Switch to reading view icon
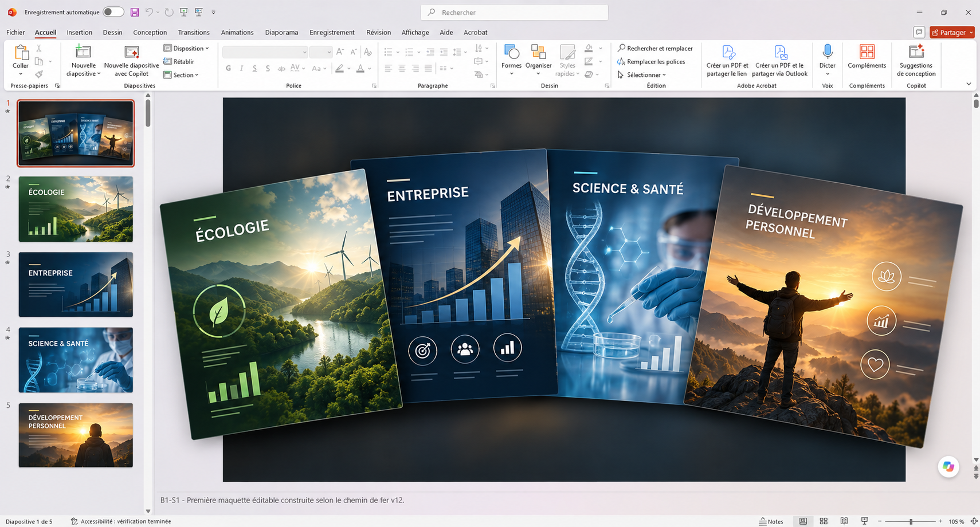 point(844,521)
